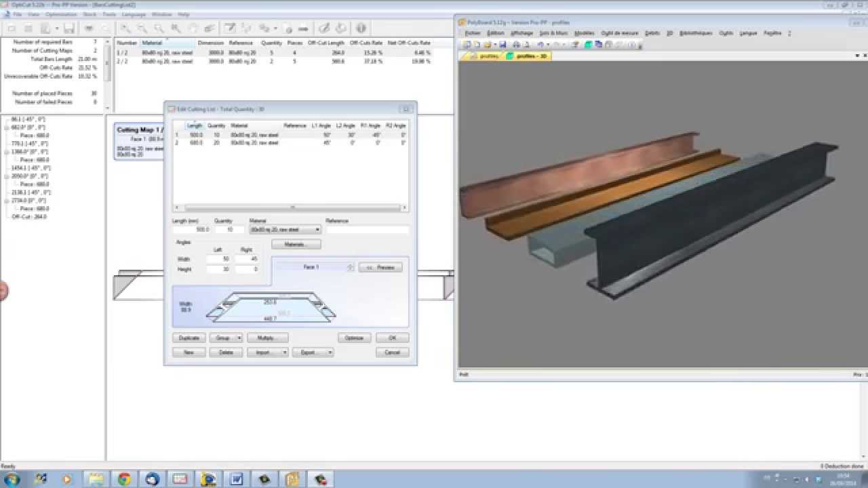Select cutting map row 2 / 2 in results table
The width and height of the screenshot is (868, 488).
(274, 61)
